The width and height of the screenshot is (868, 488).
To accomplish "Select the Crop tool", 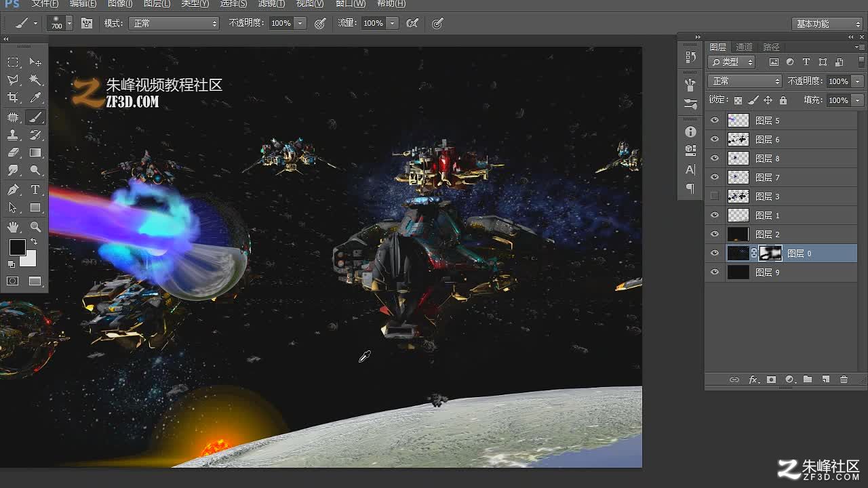I will (13, 98).
